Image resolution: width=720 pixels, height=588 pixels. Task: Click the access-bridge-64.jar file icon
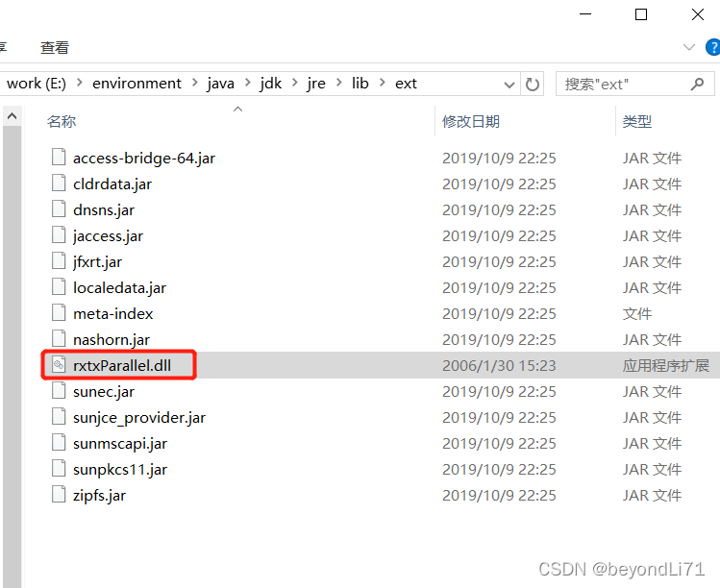coord(59,157)
